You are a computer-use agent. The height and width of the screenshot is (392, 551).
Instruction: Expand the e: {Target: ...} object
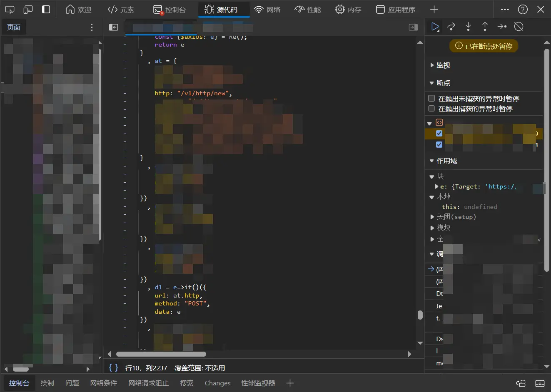tap(436, 186)
